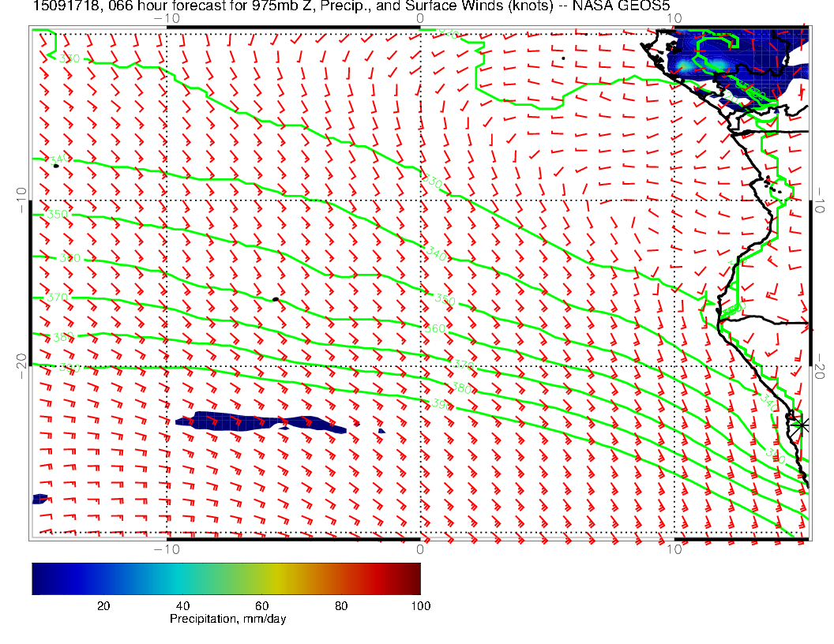
Task: Click the bottom axis longitude label 10
Action: 673,549
